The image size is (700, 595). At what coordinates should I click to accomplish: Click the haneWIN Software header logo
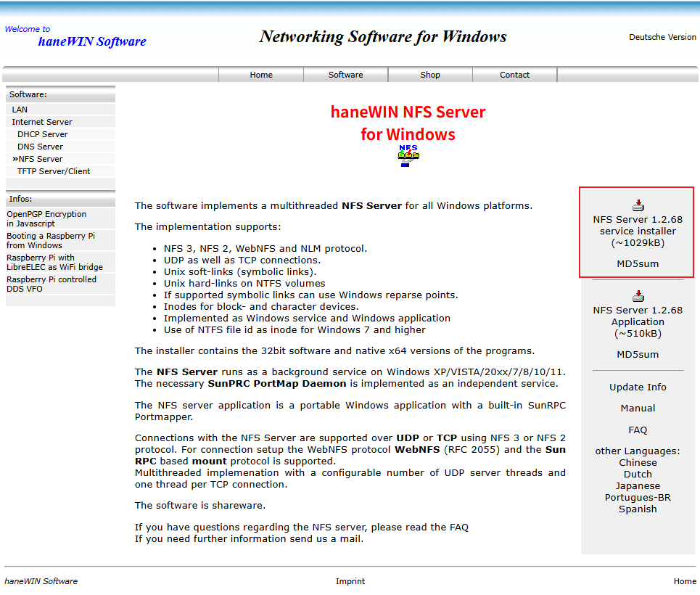(x=92, y=41)
